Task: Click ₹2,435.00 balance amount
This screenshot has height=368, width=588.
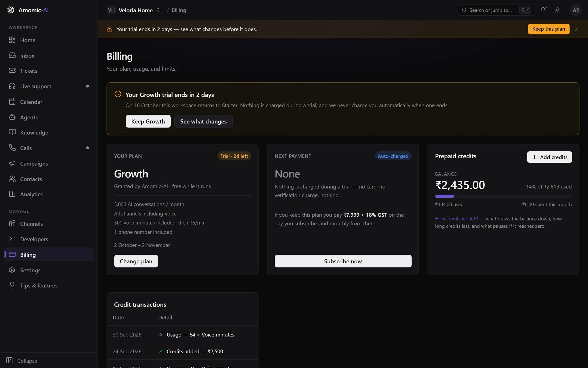Action: coord(460,185)
